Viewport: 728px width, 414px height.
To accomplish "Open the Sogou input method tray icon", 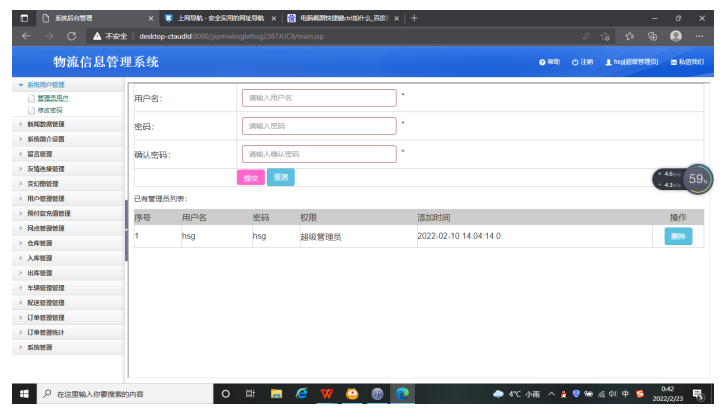I will 640,394.
